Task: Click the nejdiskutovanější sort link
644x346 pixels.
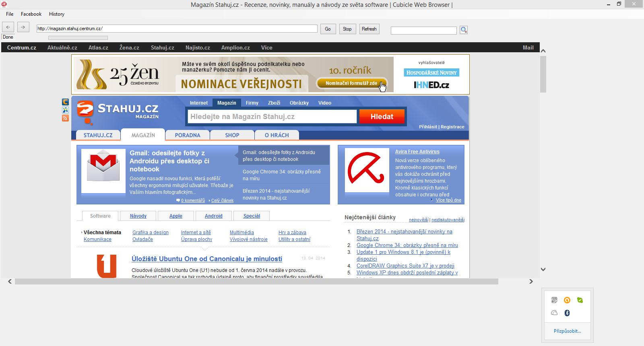Action: 448,220
